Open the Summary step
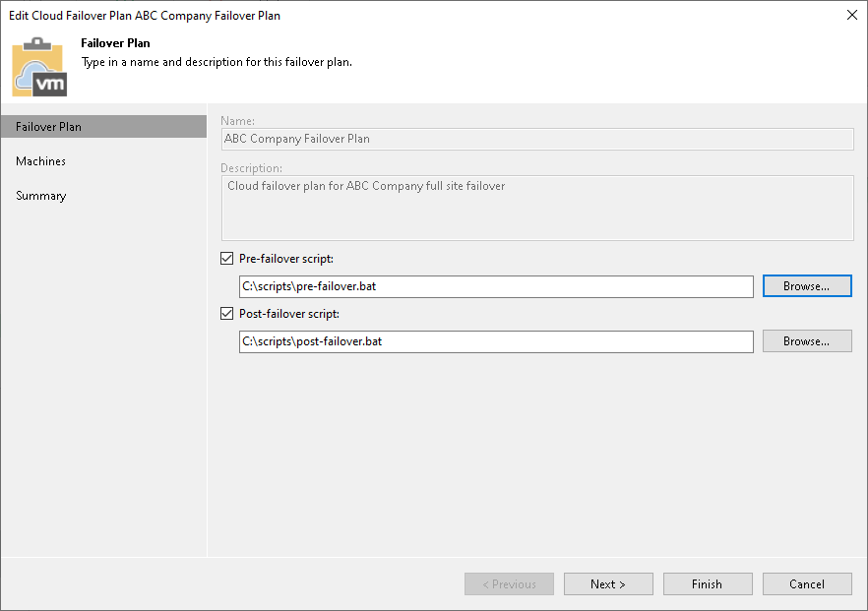This screenshot has width=868, height=611. [40, 195]
